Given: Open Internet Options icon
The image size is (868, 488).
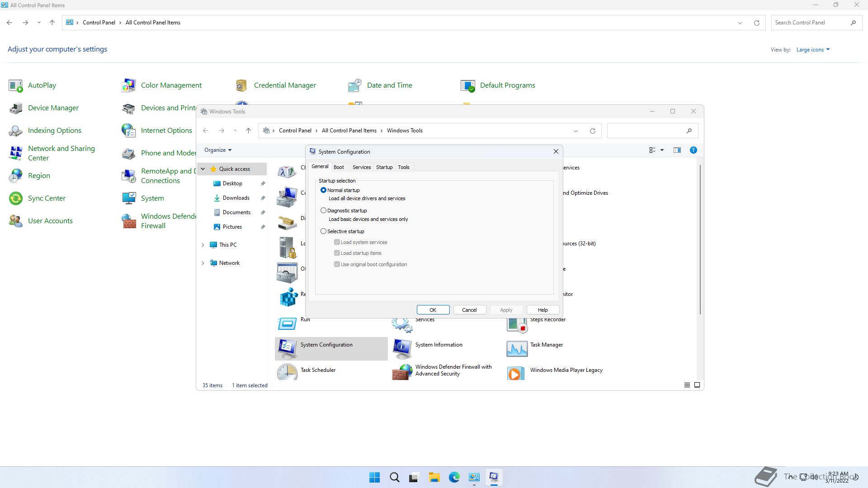Looking at the screenshot, I should click(129, 131).
